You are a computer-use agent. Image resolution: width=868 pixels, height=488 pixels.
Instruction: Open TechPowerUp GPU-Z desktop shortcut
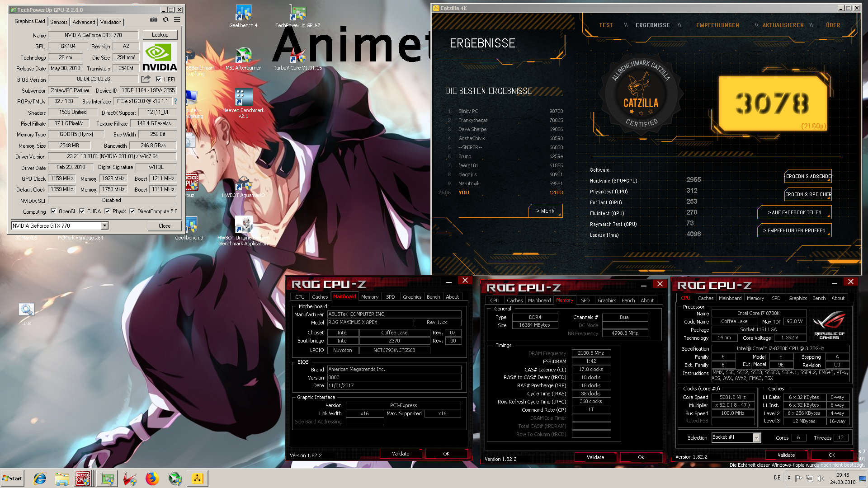click(x=297, y=17)
